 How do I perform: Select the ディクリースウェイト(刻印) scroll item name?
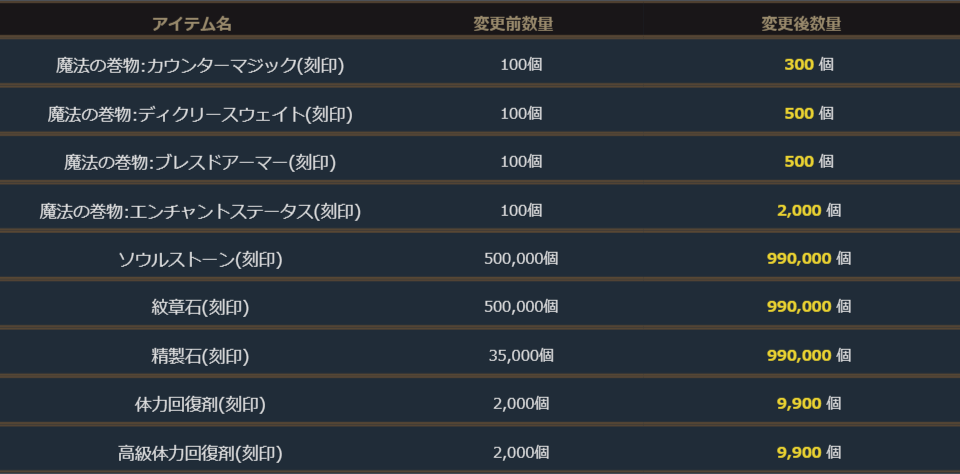click(200, 114)
